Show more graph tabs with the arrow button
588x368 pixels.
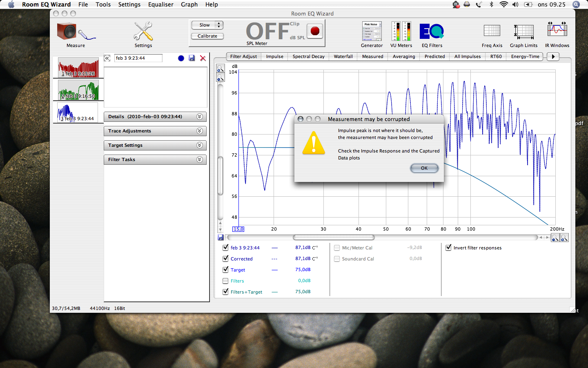click(553, 56)
